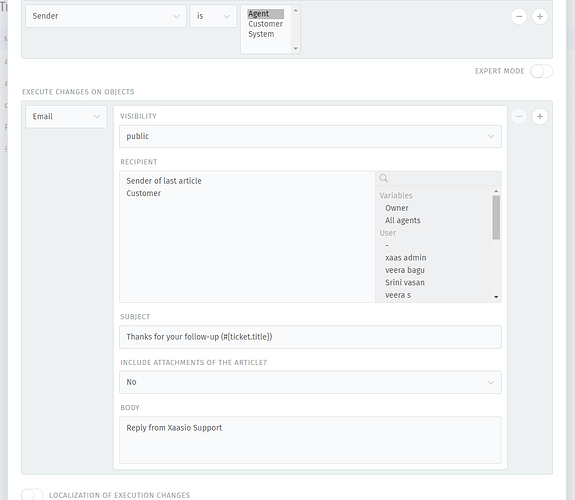Pick xaas admin from user list
This screenshot has height=500, width=575.
click(x=406, y=258)
